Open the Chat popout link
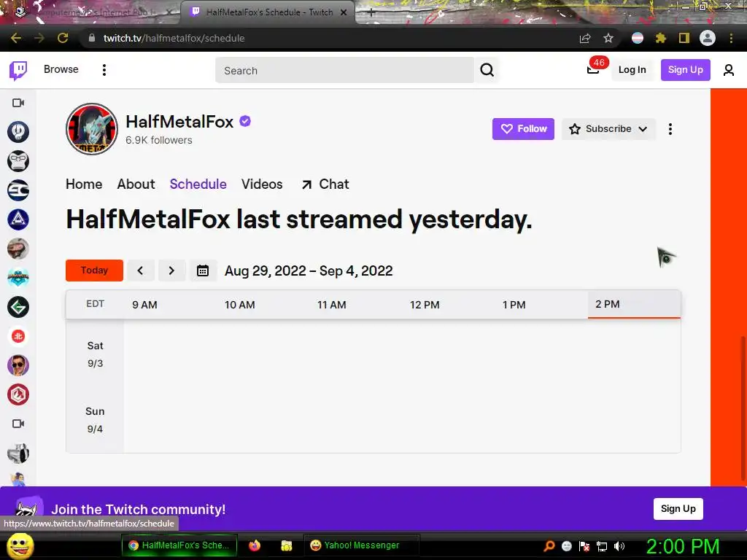 click(x=325, y=184)
